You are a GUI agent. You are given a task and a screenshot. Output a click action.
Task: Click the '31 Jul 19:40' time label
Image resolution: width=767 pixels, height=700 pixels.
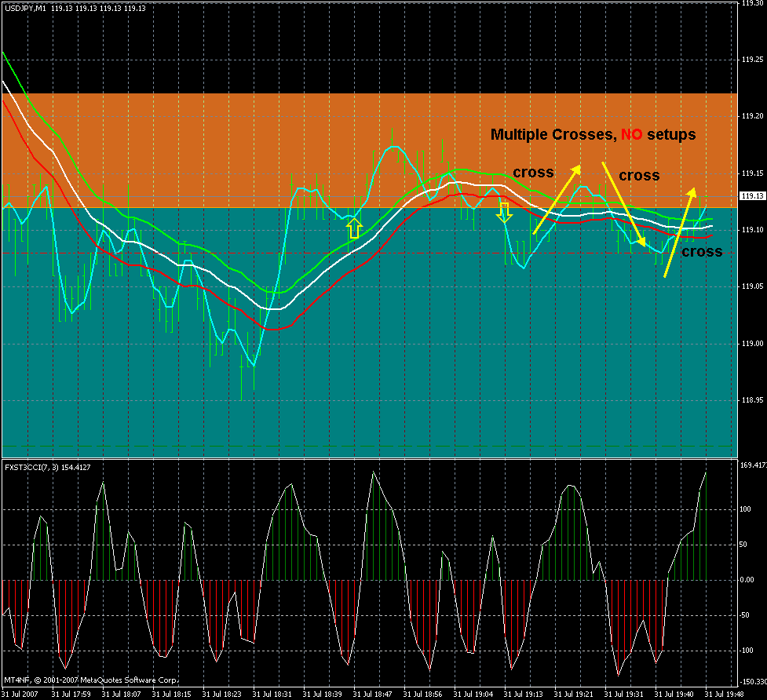[x=674, y=695]
